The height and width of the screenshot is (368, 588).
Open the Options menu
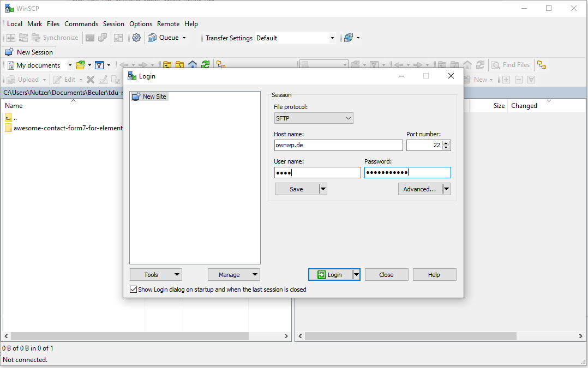141,23
